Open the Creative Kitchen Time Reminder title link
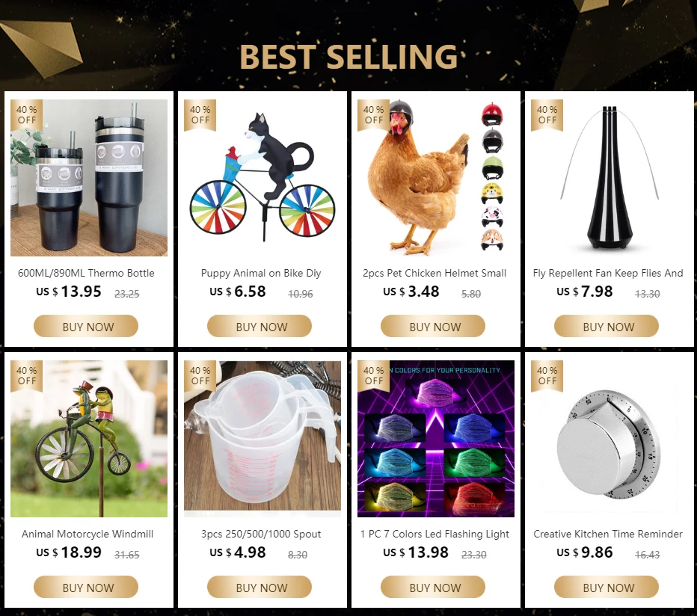 pos(608,534)
